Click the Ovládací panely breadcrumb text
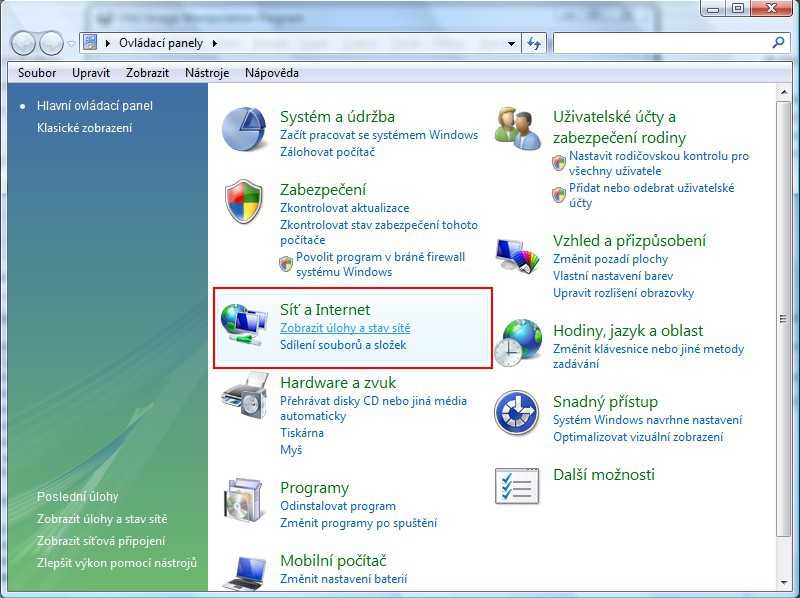The height and width of the screenshot is (598, 800). (x=161, y=43)
